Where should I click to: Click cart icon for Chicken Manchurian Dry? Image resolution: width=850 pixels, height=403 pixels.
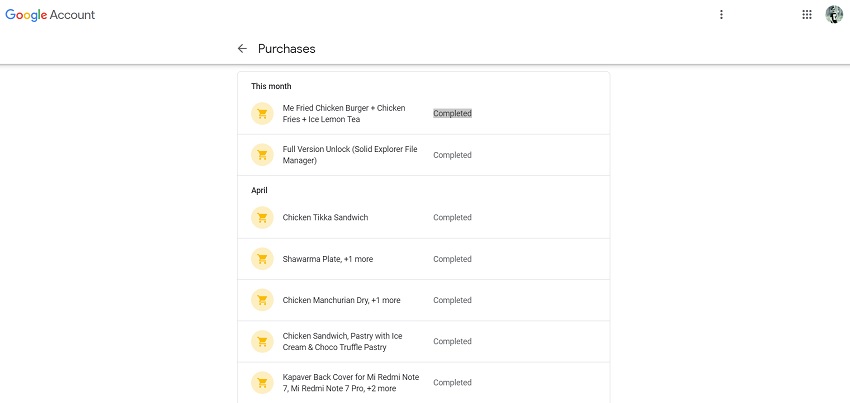pyautogui.click(x=262, y=300)
